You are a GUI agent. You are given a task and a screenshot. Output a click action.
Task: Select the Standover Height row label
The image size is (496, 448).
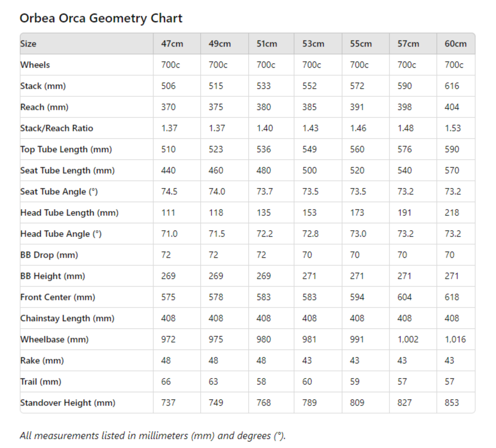pos(68,403)
